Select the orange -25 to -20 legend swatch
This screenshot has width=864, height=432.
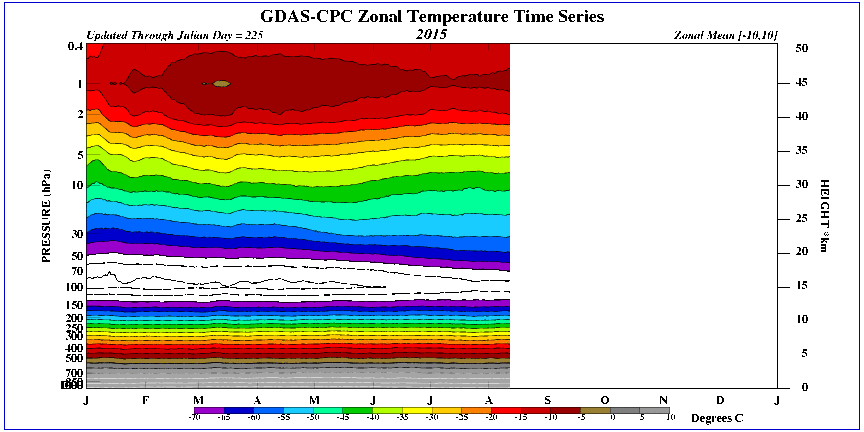(477, 410)
